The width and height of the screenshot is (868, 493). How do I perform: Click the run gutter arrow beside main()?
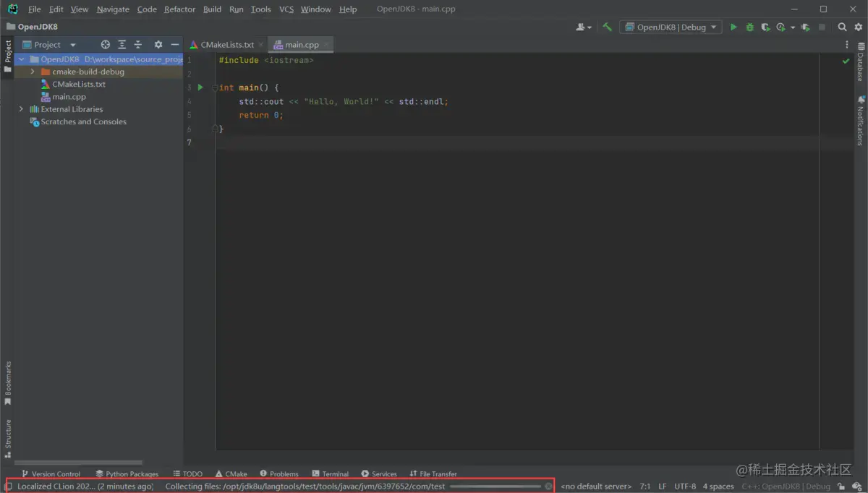(200, 87)
